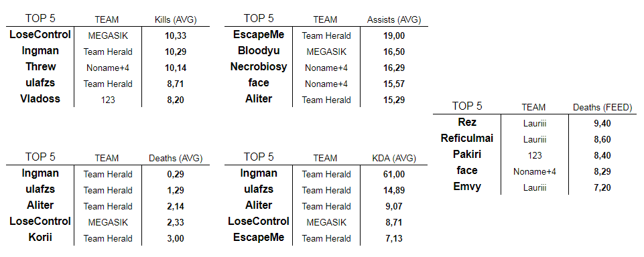Click Bloodyu's 16,50 assists value
This screenshot has width=644, height=257.
point(394,52)
